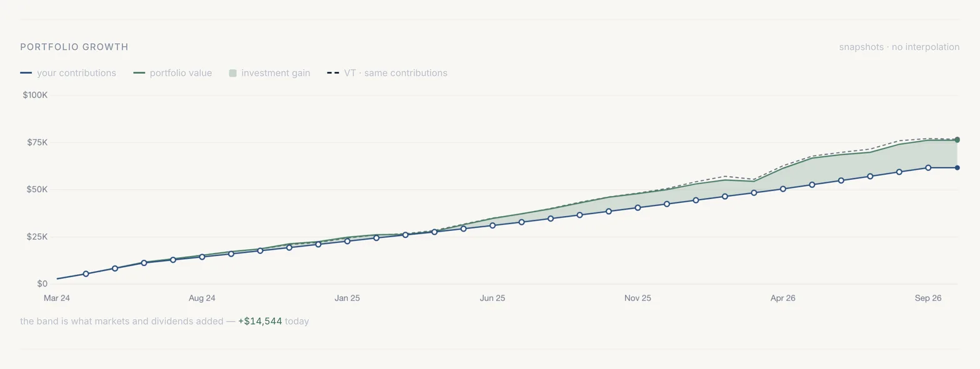The width and height of the screenshot is (980, 369).
Task: Click the contributions marker above Sep 26
Action: click(x=928, y=167)
